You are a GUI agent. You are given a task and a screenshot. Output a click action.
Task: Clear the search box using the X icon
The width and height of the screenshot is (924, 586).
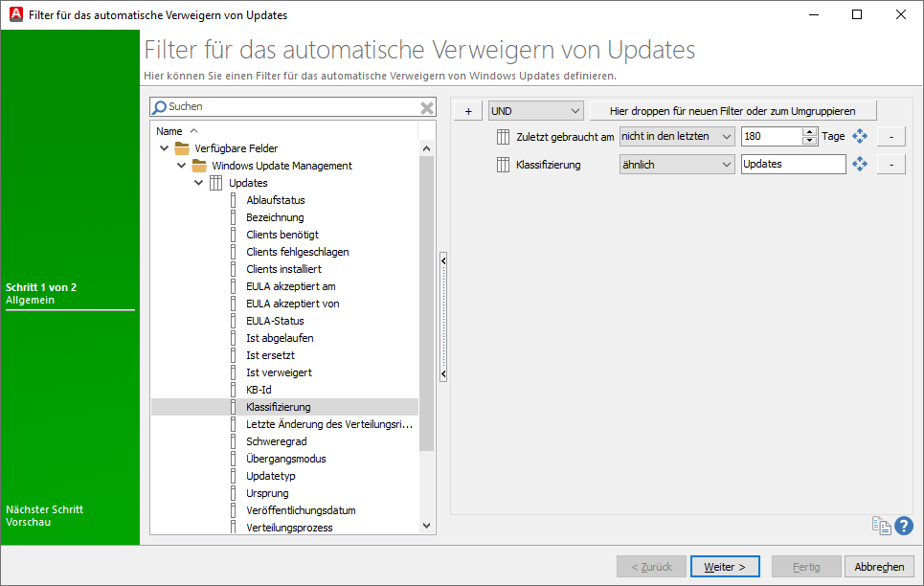pos(426,107)
